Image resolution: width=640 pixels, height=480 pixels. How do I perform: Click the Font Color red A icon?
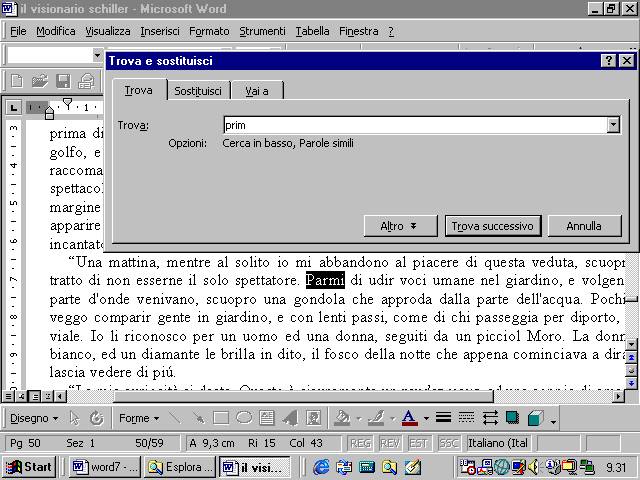(409, 418)
